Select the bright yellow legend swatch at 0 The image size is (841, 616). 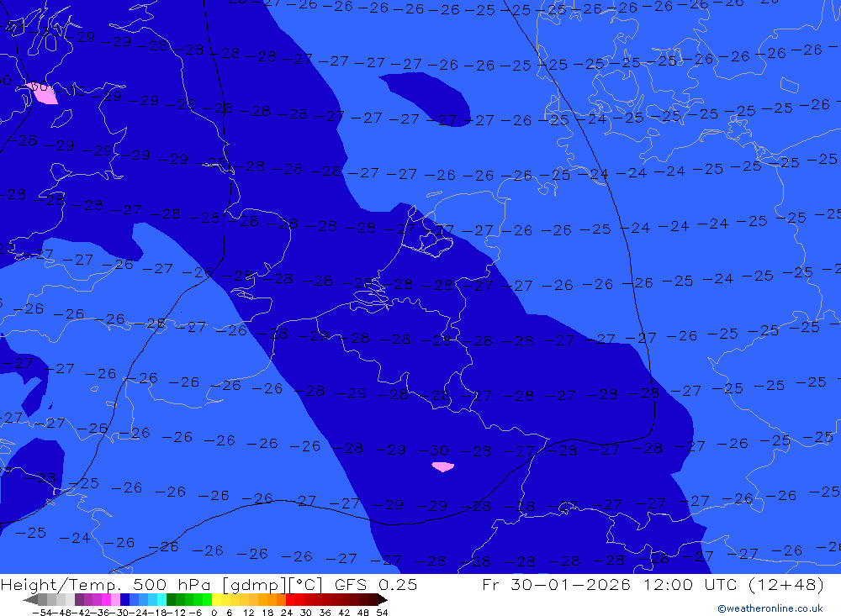click(216, 600)
